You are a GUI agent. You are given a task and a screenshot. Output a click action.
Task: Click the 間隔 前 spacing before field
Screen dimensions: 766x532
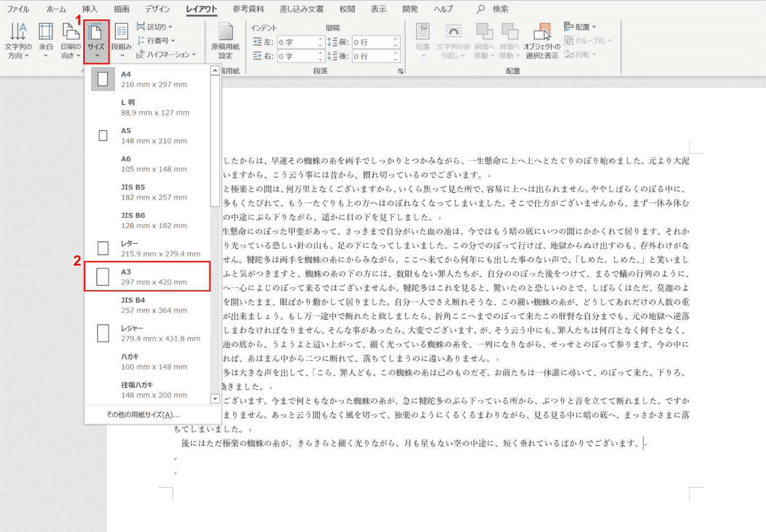pos(372,42)
